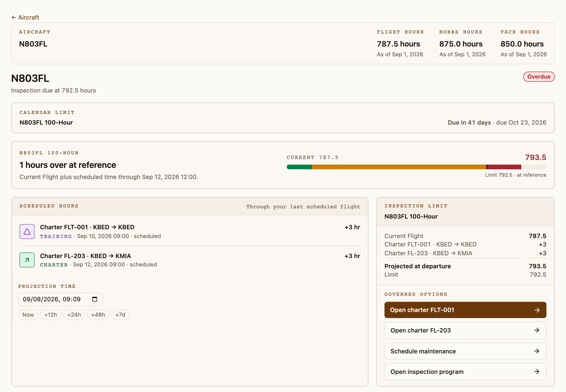Advance projection by +12h

51,315
